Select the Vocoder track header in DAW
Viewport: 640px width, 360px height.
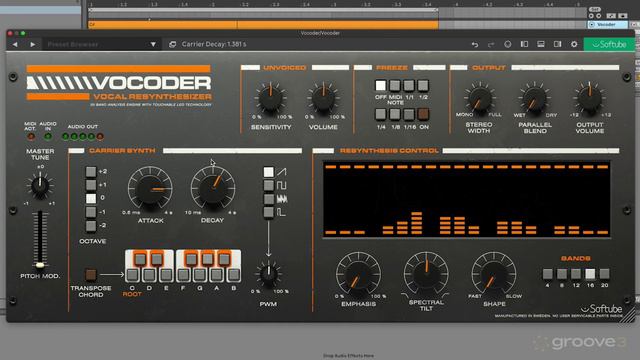pos(608,24)
